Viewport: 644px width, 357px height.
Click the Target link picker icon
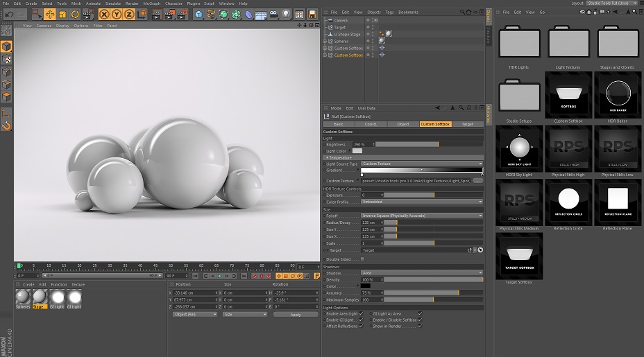point(480,250)
